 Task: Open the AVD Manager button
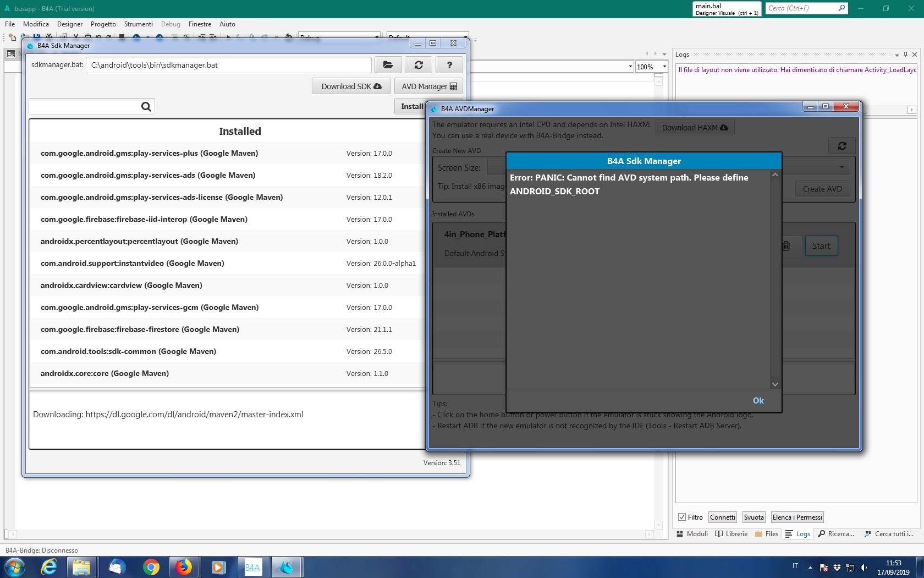coord(429,86)
